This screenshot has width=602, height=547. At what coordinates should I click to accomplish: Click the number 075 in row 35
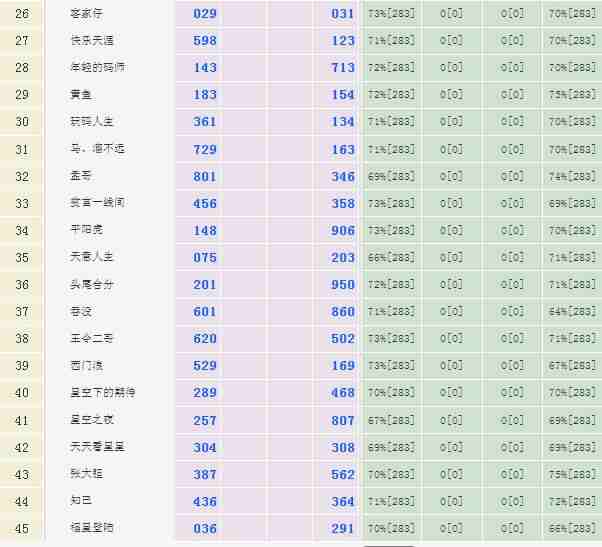pyautogui.click(x=205, y=258)
